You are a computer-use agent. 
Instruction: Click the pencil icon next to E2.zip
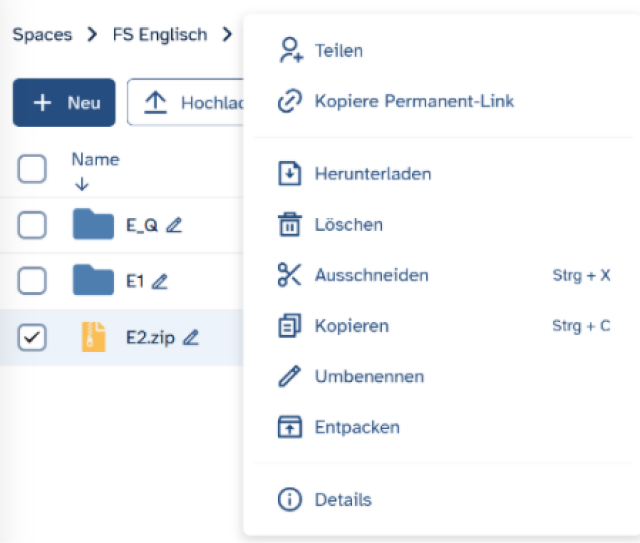tap(190, 338)
